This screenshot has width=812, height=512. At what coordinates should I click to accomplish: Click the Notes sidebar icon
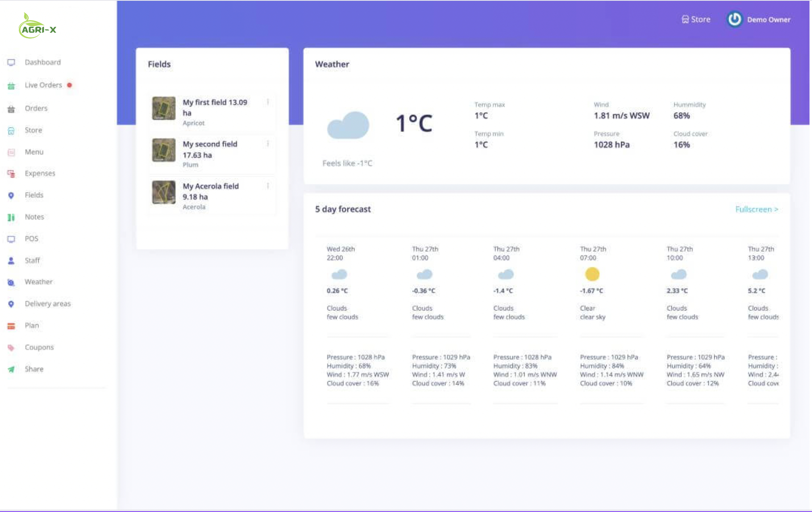point(11,217)
